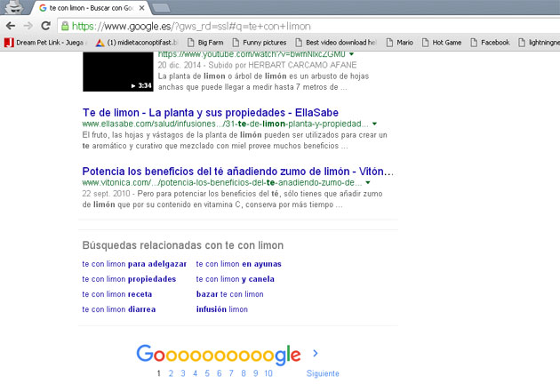
Task: Click the www.vitonica.com green URL
Action: pyautogui.click(x=222, y=183)
